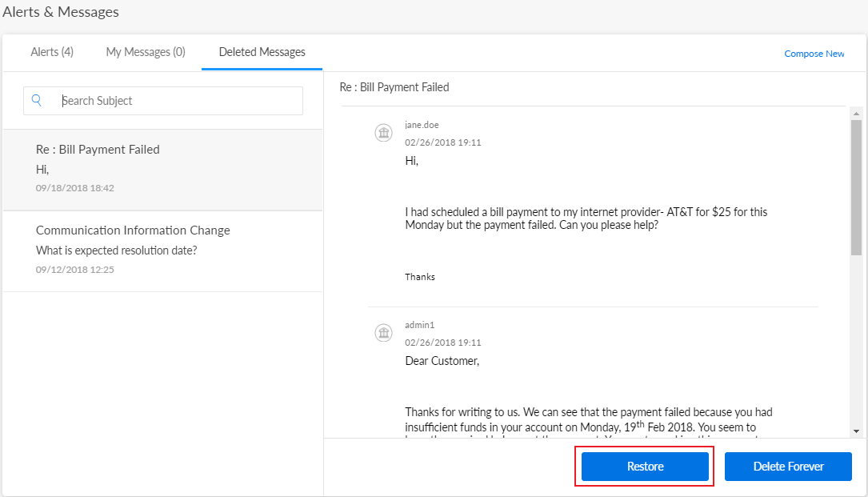Click the Alerts & Messages page heading
Image resolution: width=868 pixels, height=497 pixels.
(61, 12)
